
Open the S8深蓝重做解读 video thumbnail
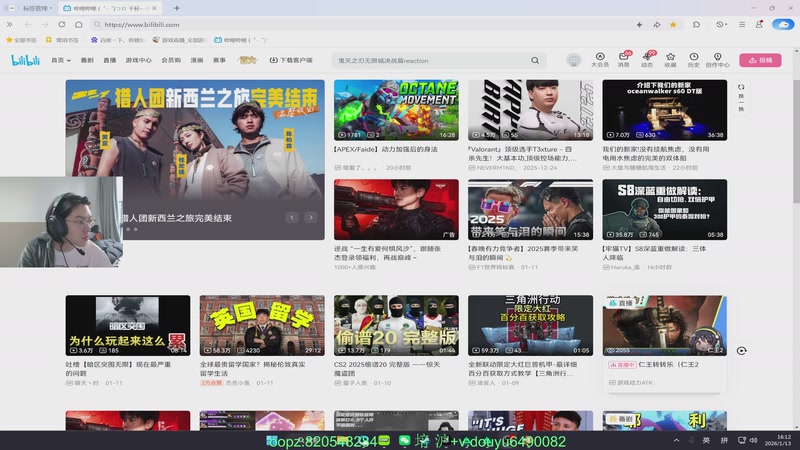[x=665, y=209]
